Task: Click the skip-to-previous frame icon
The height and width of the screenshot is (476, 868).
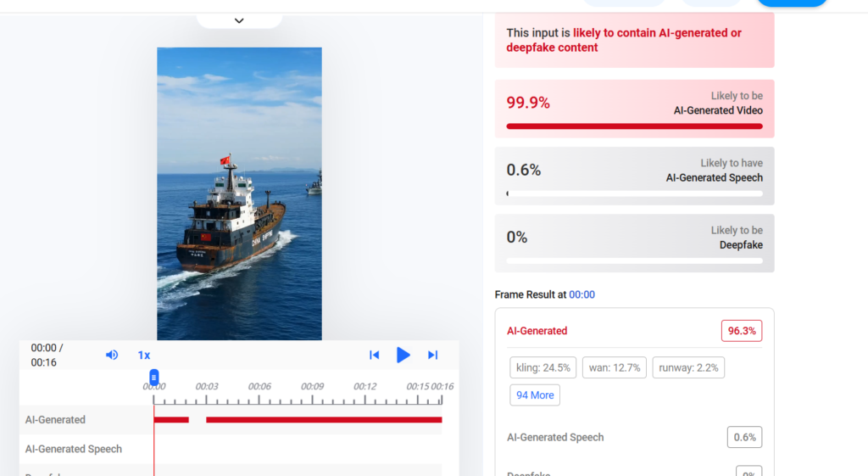Action: pos(374,355)
